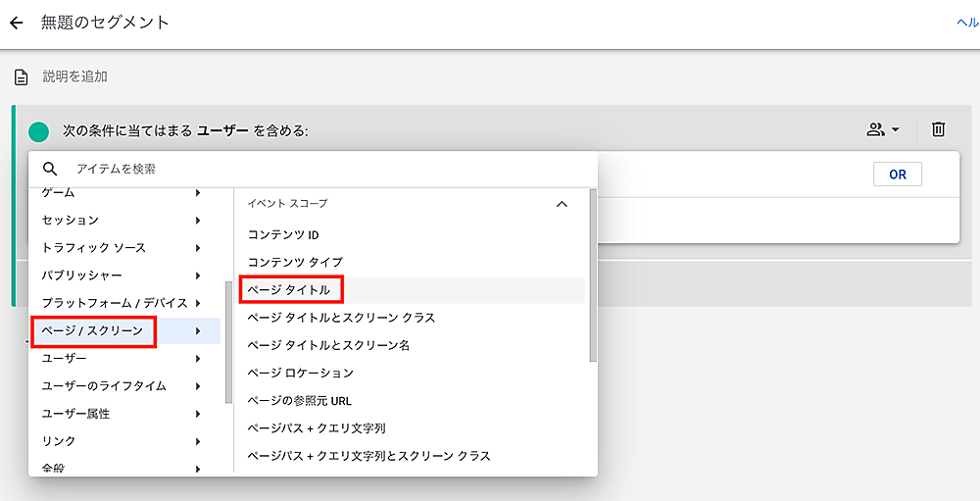Open the user scope people dropdown

pyautogui.click(x=882, y=129)
